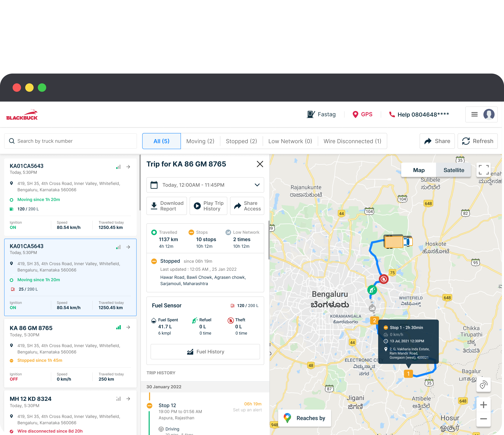Click the Refresh button

477,141
